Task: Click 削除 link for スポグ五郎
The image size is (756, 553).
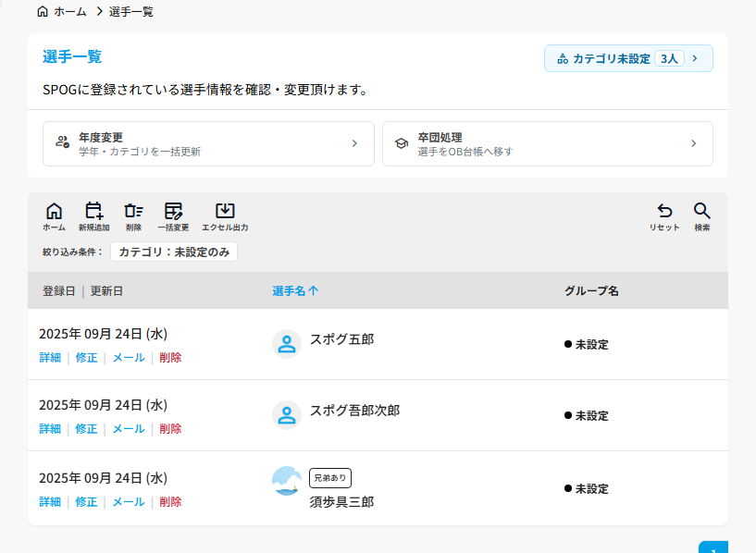Action: coord(170,358)
